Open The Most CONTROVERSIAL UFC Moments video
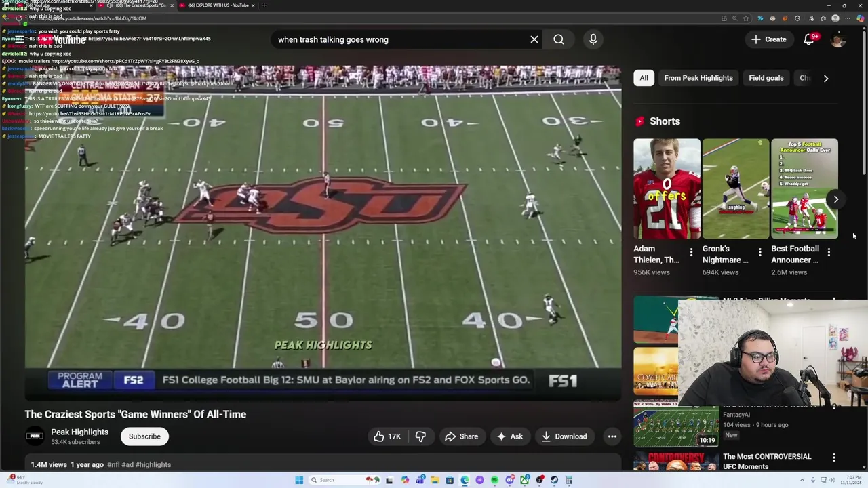The width and height of the screenshot is (868, 488). (x=767, y=462)
